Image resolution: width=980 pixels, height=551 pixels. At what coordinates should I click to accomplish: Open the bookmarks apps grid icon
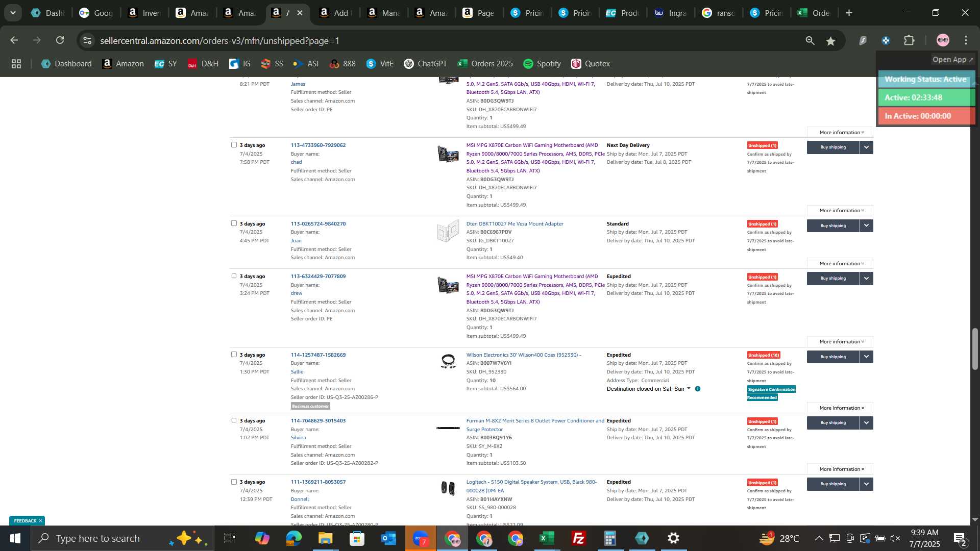click(16, 64)
